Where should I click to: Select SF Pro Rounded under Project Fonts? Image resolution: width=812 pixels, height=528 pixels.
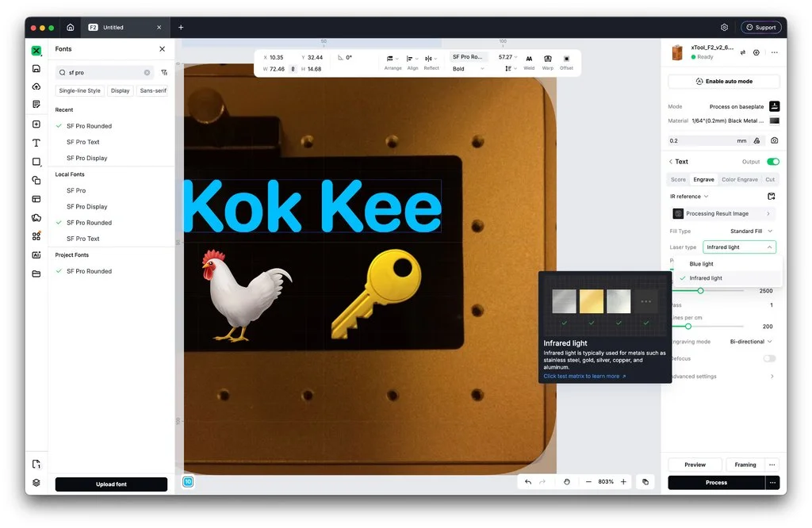(89, 271)
